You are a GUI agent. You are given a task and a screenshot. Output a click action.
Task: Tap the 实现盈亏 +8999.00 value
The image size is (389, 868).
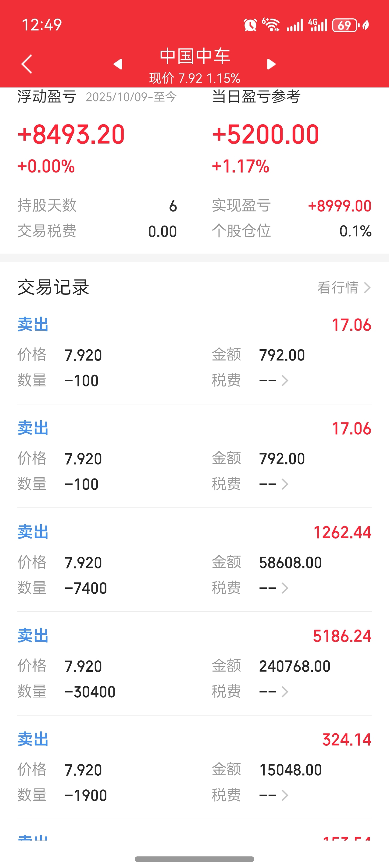(340, 206)
